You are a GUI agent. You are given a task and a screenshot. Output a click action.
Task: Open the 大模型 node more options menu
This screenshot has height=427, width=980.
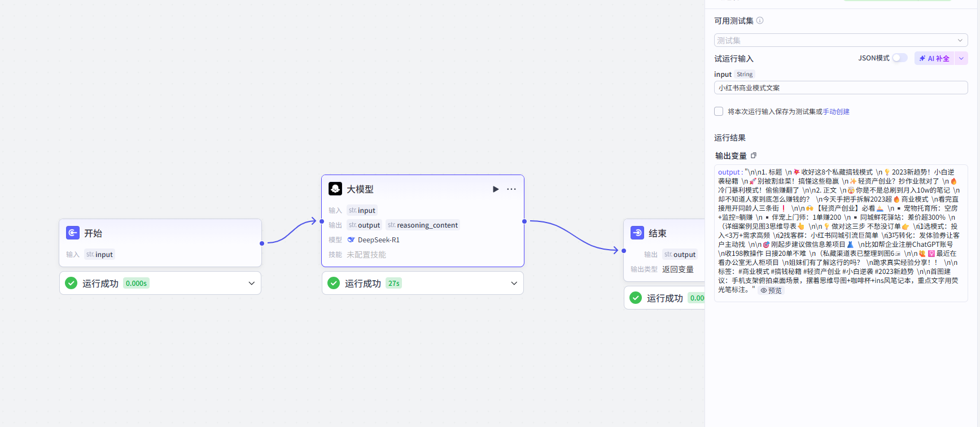click(511, 189)
